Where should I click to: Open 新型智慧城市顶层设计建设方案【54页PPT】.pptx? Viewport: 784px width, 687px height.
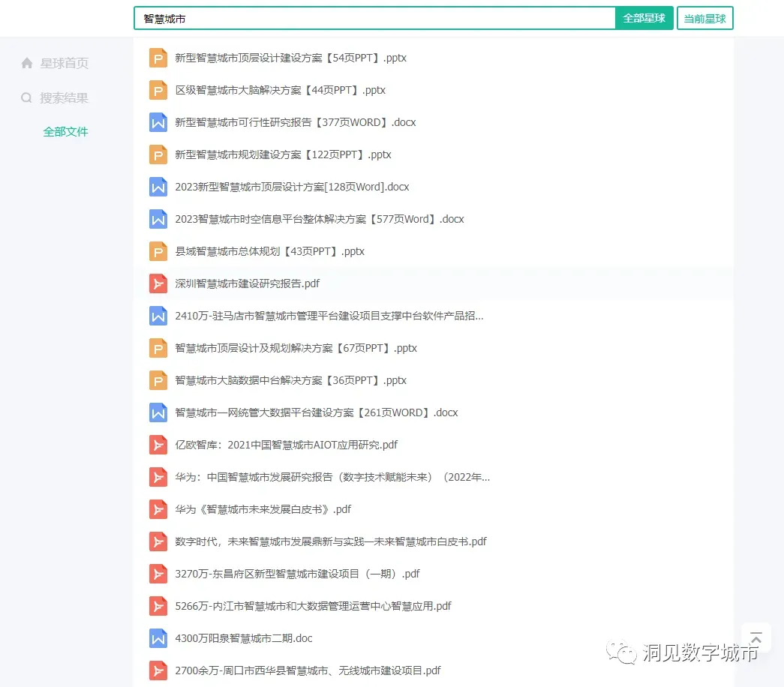click(290, 58)
